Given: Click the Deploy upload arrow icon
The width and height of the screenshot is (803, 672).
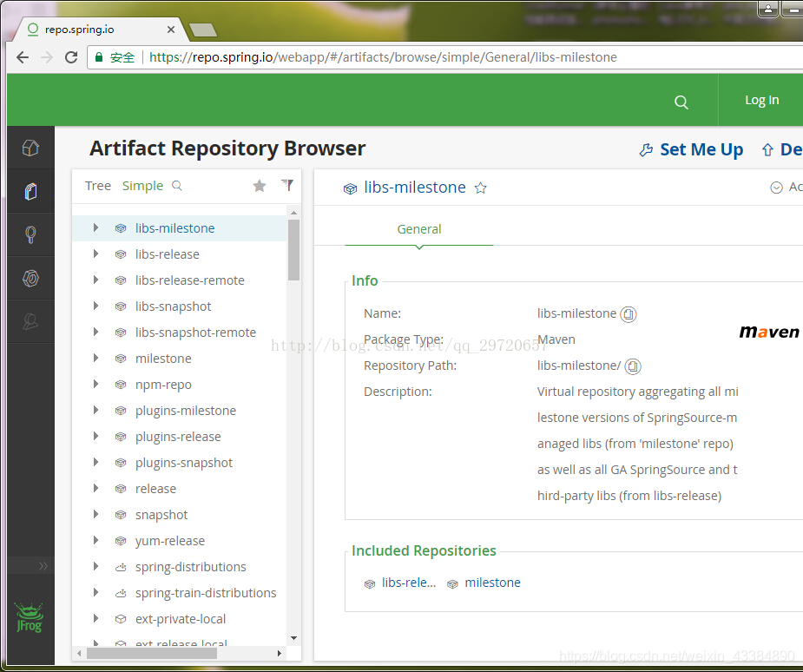Looking at the screenshot, I should click(x=767, y=149).
